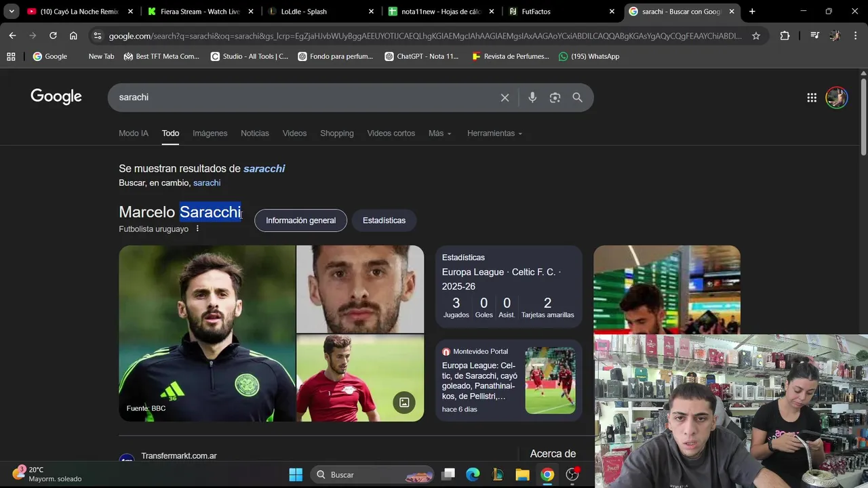Image resolution: width=868 pixels, height=488 pixels.
Task: Open the weather widget showing 20°C
Action: coord(47,474)
